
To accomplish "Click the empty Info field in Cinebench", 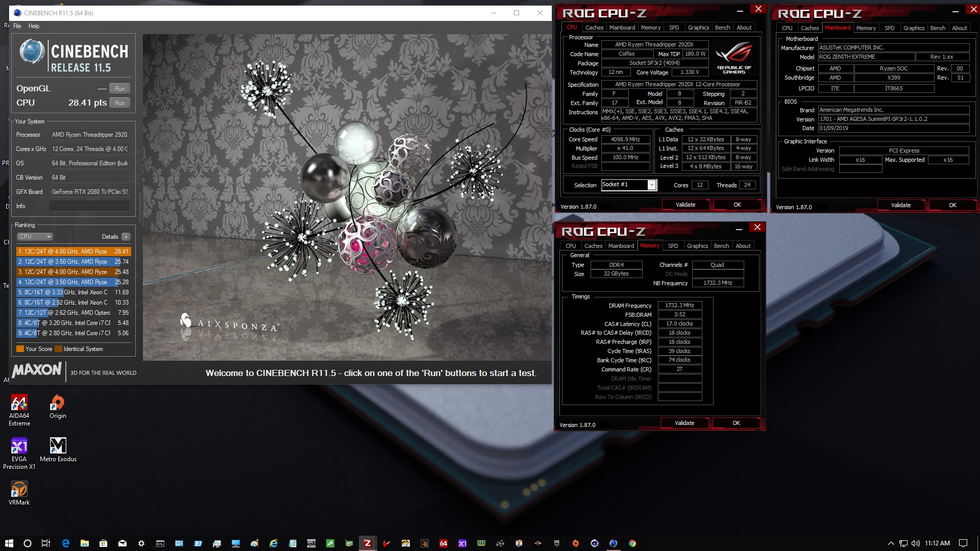I will (89, 206).
